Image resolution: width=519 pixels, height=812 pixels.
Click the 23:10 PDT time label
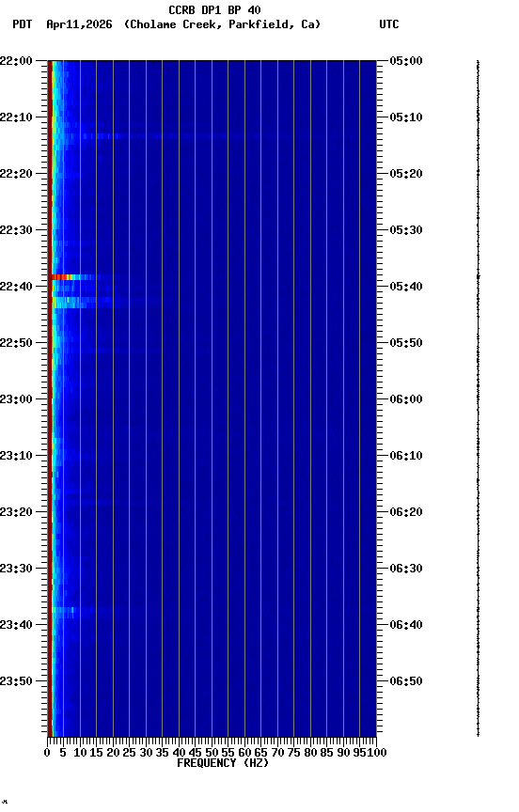[x=16, y=456]
